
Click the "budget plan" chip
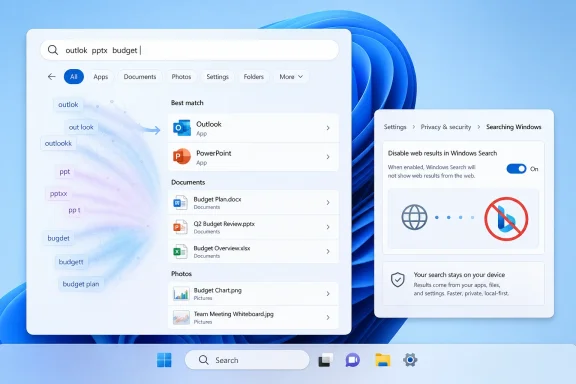click(x=81, y=284)
